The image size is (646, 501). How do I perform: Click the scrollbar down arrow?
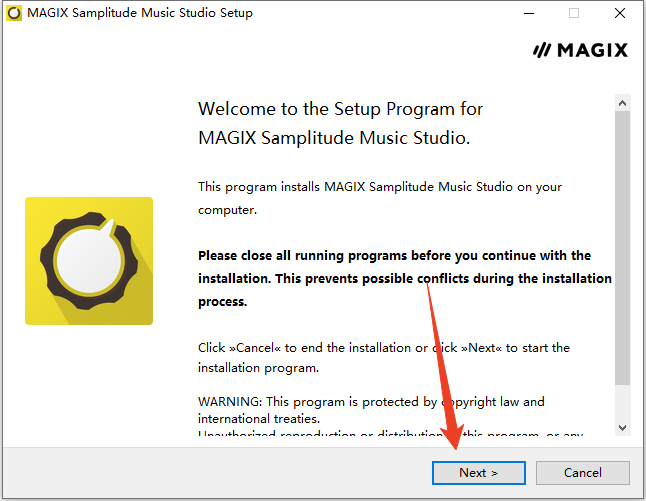coord(622,428)
